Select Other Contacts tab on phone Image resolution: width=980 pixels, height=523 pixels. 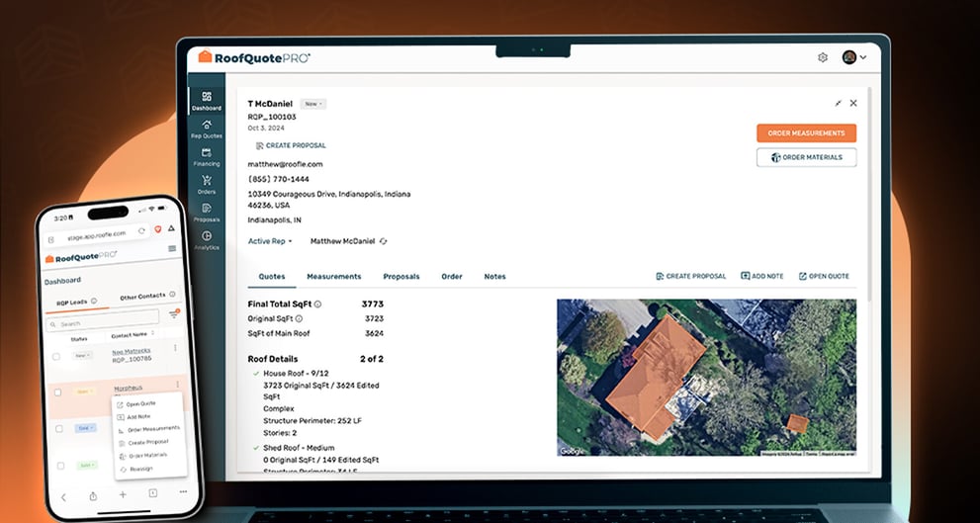point(147,296)
